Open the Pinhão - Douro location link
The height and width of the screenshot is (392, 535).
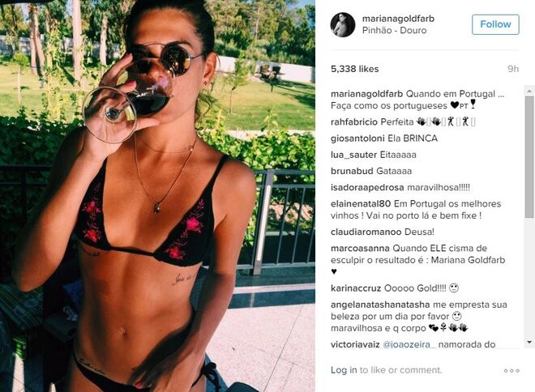[x=395, y=30]
